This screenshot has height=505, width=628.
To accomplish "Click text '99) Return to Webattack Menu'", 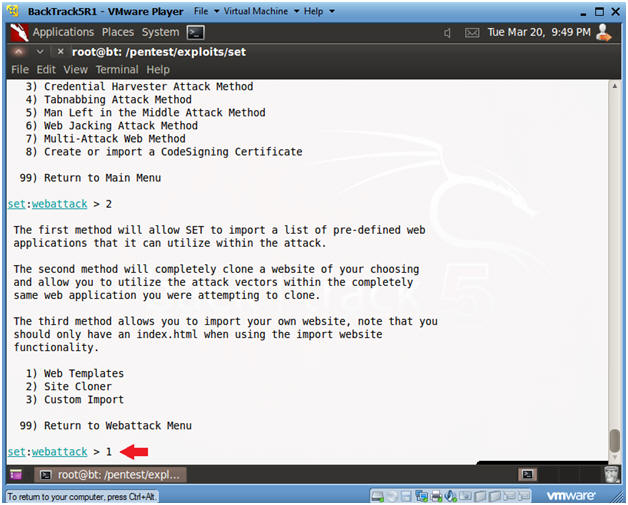I will tap(106, 425).
